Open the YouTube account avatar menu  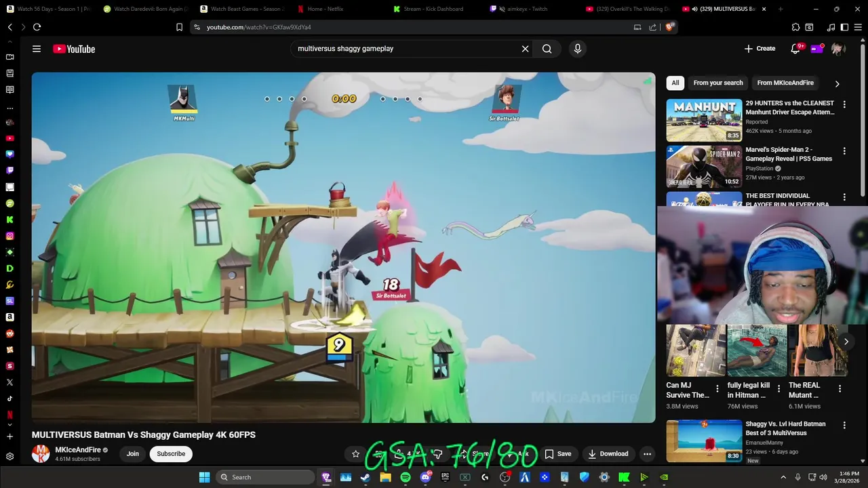click(x=838, y=49)
